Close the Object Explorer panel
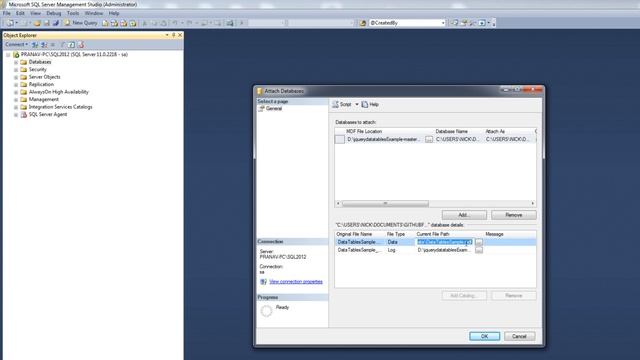Image resolution: width=640 pixels, height=360 pixels. pyautogui.click(x=180, y=36)
